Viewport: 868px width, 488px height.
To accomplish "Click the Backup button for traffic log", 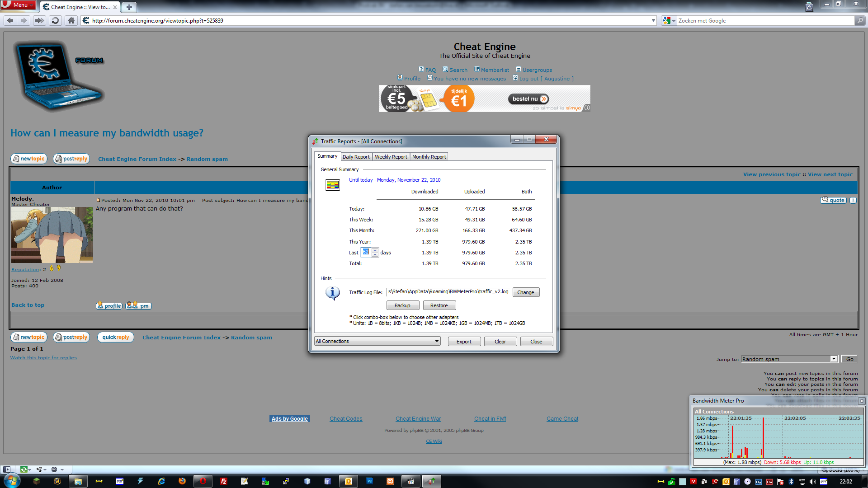I will tap(402, 305).
